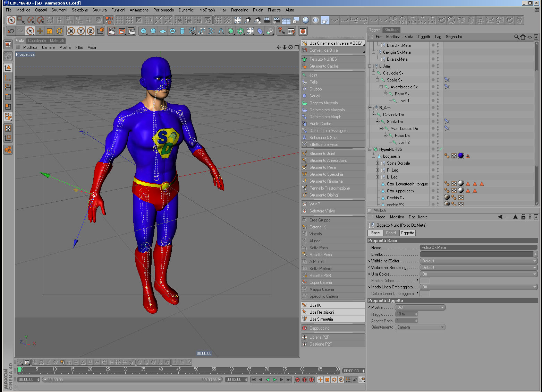Image resolution: width=542 pixels, height=392 pixels.
Task: Add a cube primitive object
Action: (143, 31)
